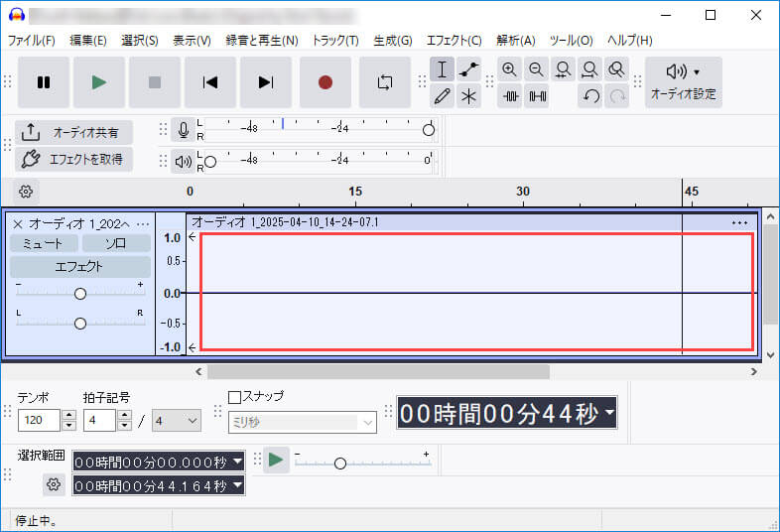The image size is (780, 532).
Task: Increase tempo with up stepper arrow
Action: click(69, 415)
